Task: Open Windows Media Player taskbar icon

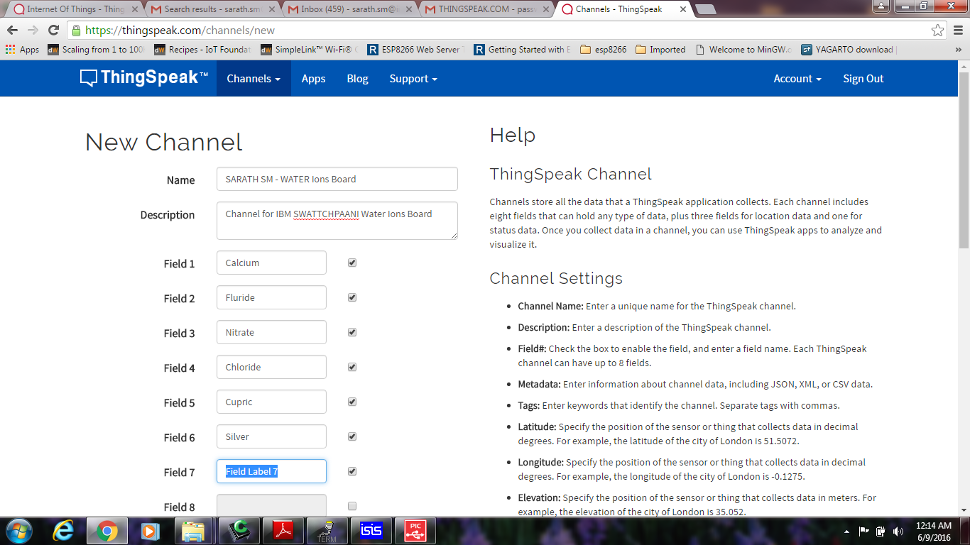Action: pyautogui.click(x=150, y=531)
